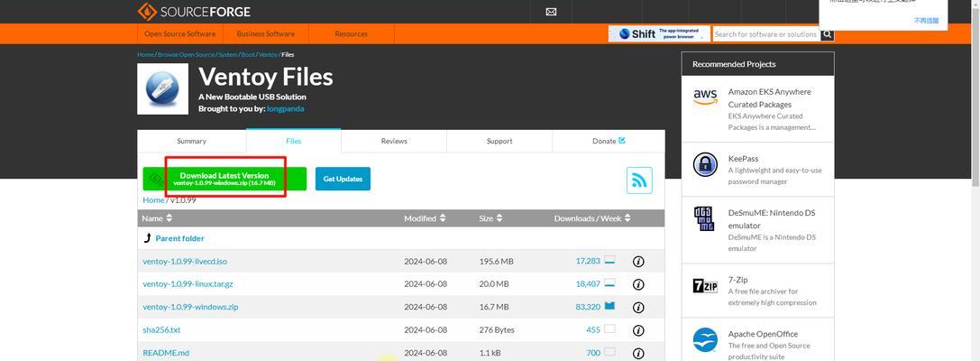
Task: Click 18,407 downloads count link
Action: pyautogui.click(x=588, y=284)
